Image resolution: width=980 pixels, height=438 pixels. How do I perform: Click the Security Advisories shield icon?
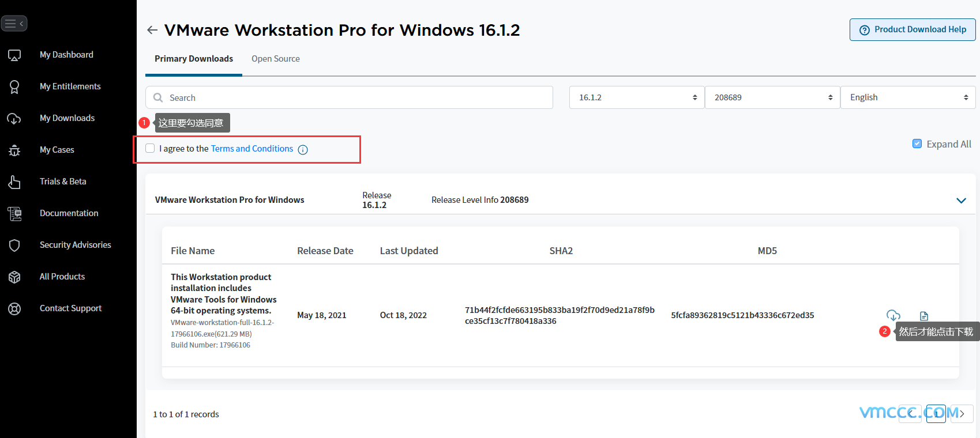pos(14,246)
